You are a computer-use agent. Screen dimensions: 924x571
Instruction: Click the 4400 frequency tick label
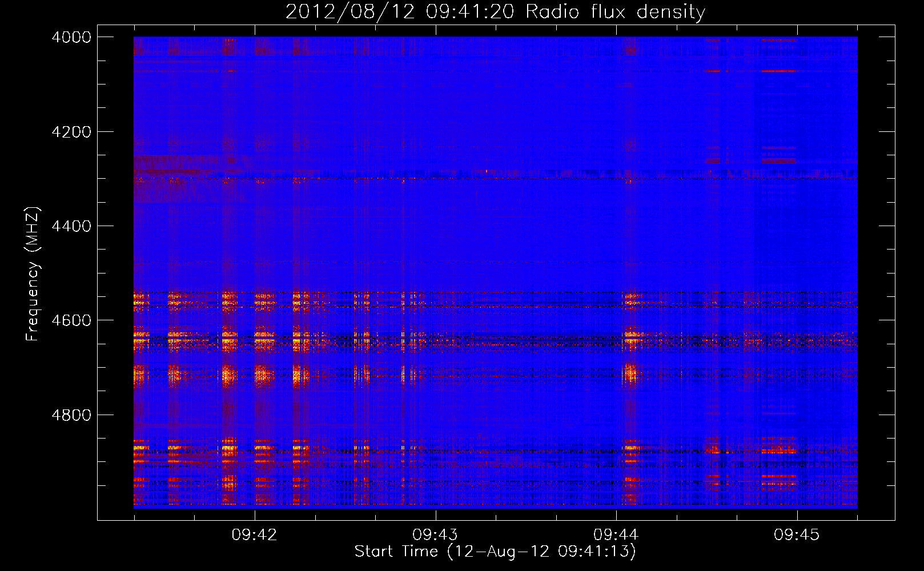point(71,226)
